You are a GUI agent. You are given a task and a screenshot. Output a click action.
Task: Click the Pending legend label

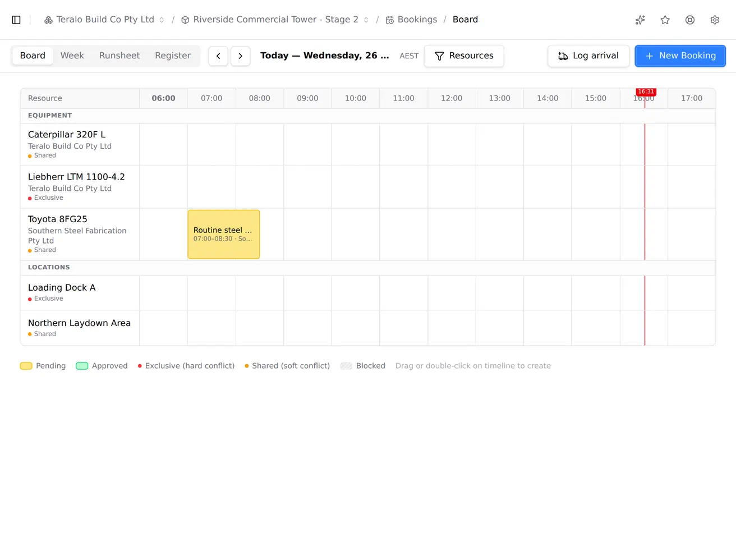(51, 366)
